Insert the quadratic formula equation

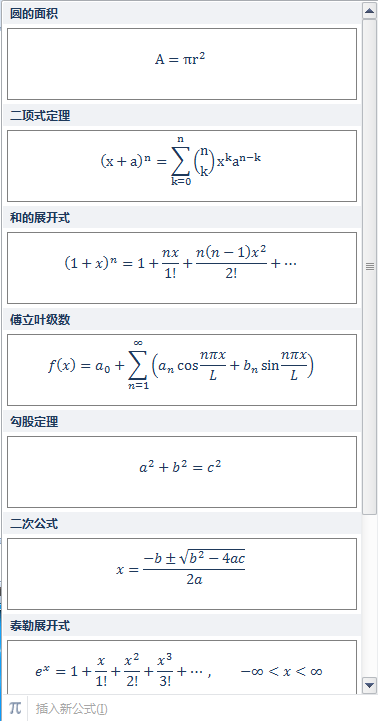[x=182, y=574]
